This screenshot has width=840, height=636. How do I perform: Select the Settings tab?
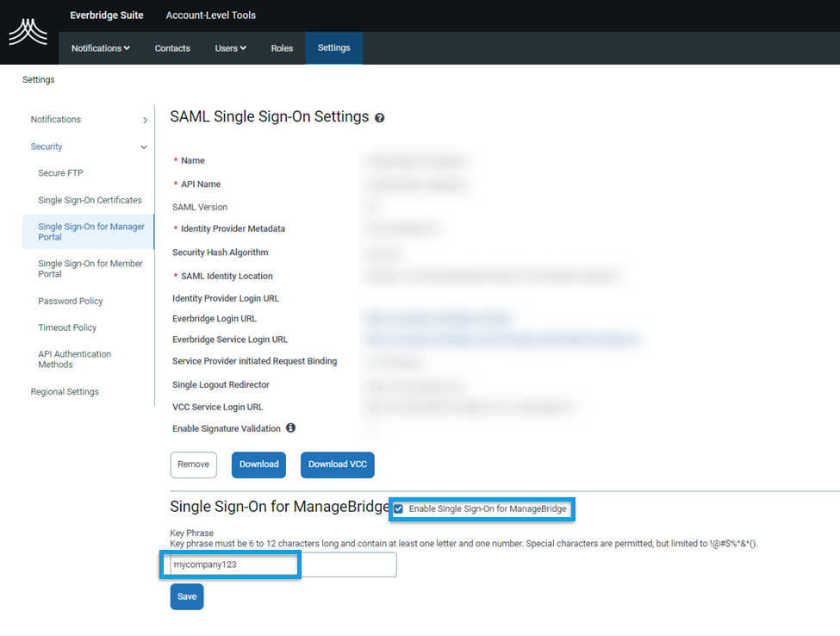(333, 48)
